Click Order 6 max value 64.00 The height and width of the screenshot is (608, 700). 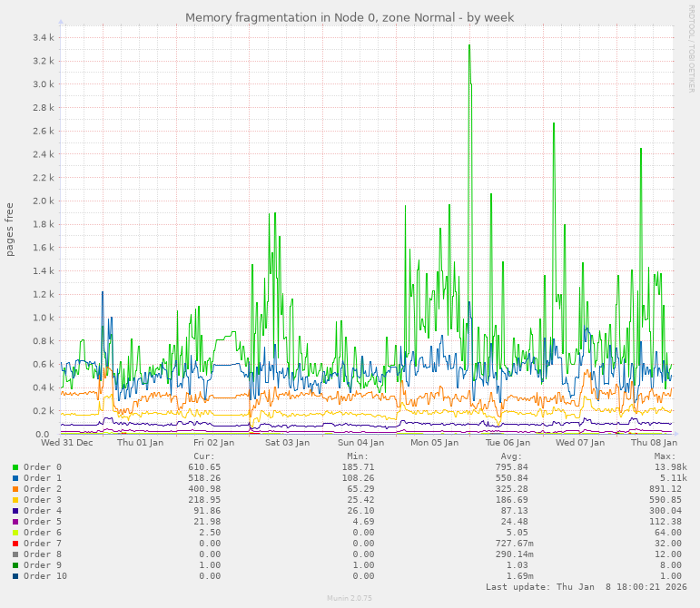coord(668,533)
